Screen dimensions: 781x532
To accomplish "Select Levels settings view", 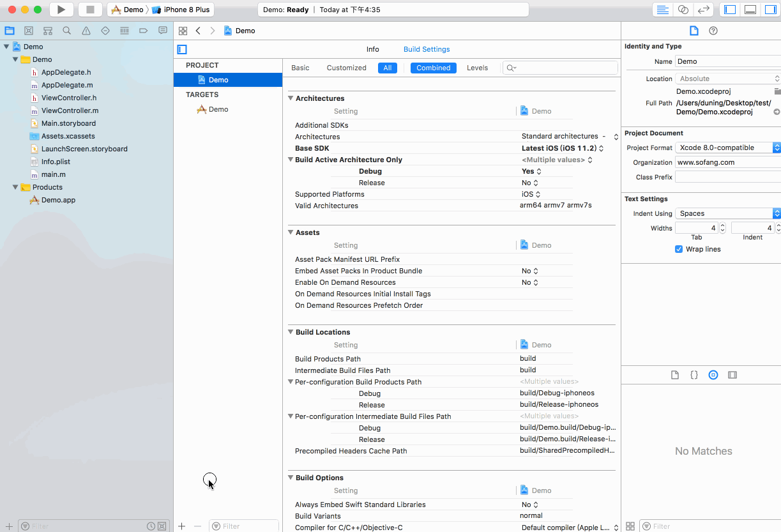I will (x=477, y=68).
